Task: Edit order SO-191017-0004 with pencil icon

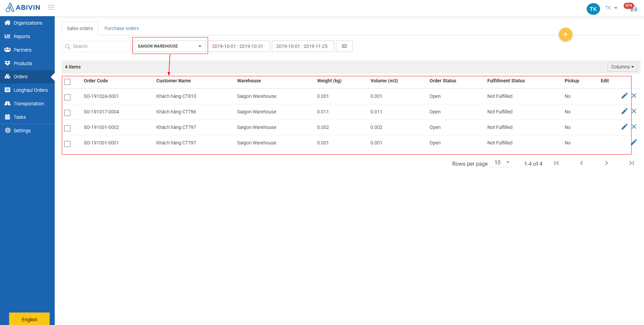Action: coord(624,111)
